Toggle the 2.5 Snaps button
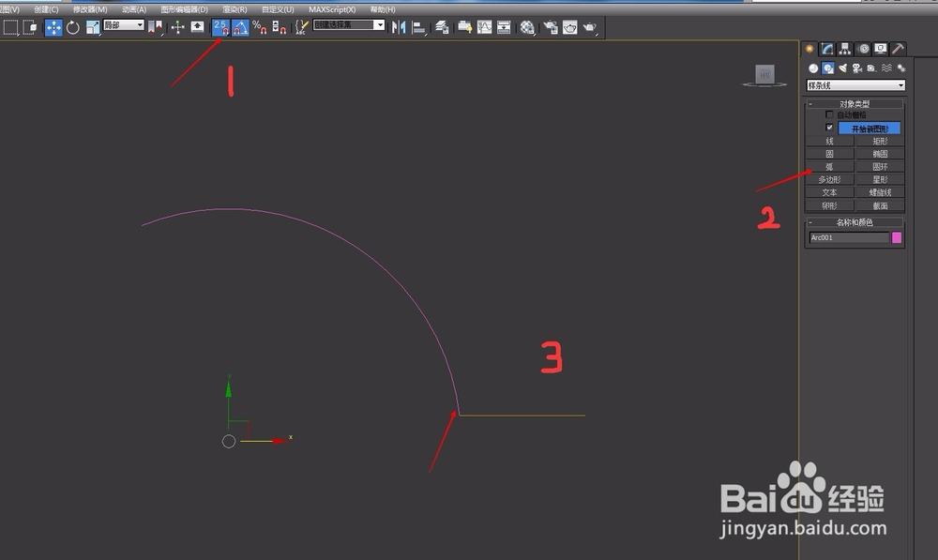The height and width of the screenshot is (560, 938). coord(220,27)
